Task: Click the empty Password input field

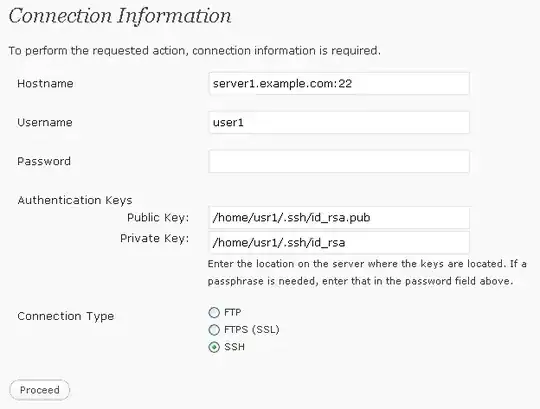Action: click(339, 161)
